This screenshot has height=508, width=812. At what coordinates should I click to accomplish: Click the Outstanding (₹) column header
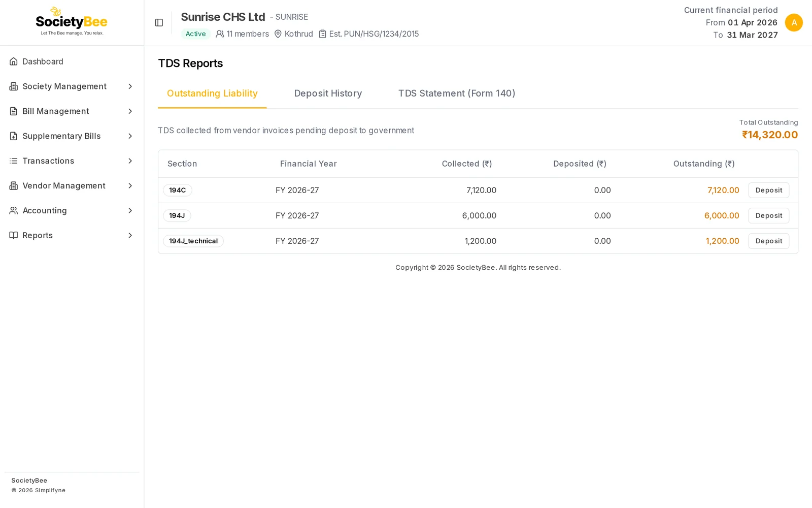point(704,164)
